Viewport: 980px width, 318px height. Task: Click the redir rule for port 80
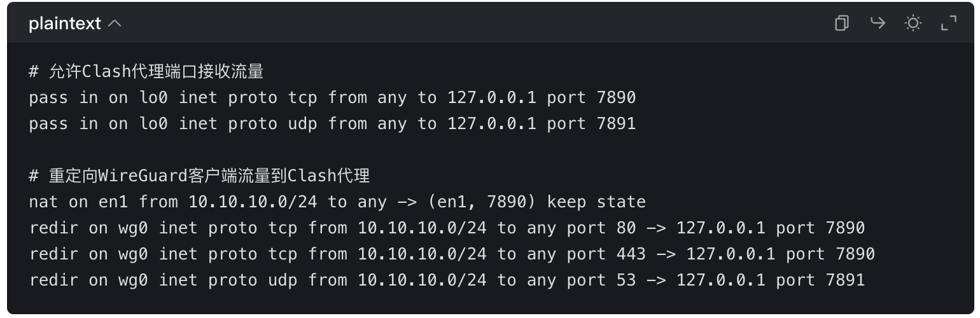coord(447,228)
